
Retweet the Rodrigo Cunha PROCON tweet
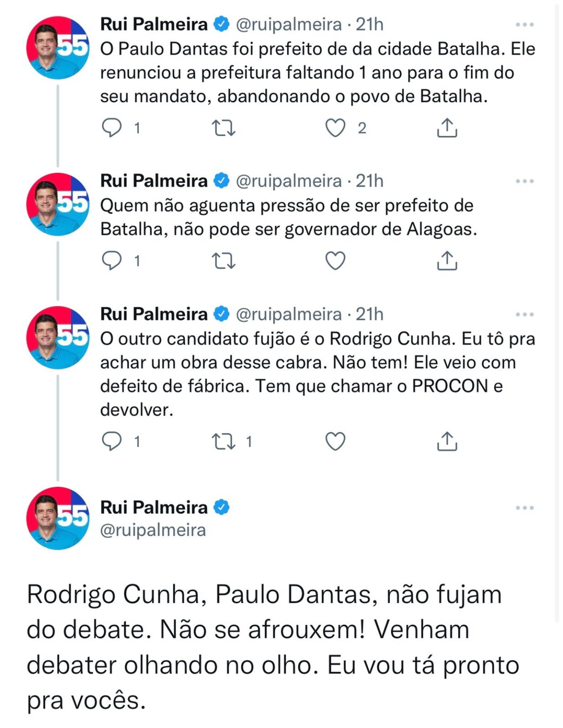pos(223,441)
